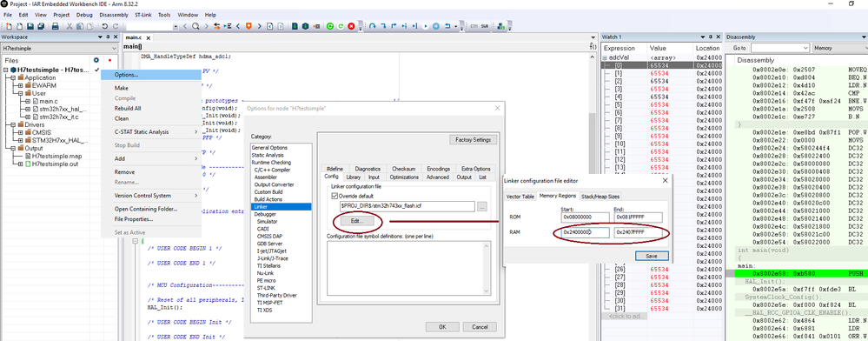
Task: Click the Reset debug toolbar icon
Action: pos(447,26)
